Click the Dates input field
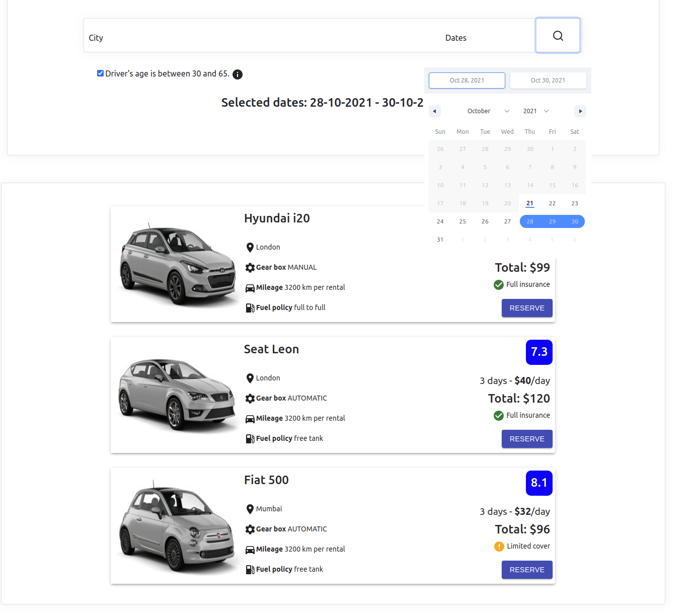 (488, 35)
